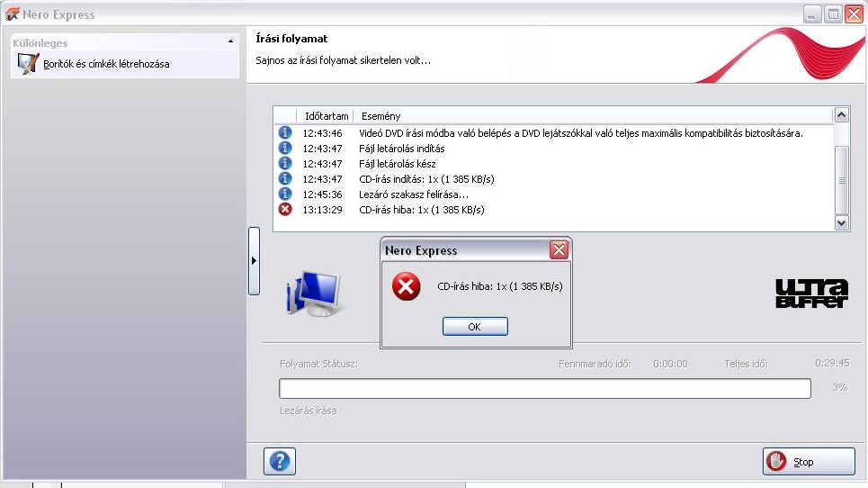Image resolution: width=868 pixels, height=488 pixels.
Task: Click the 0:29:45 total time value
Action: pos(832,364)
